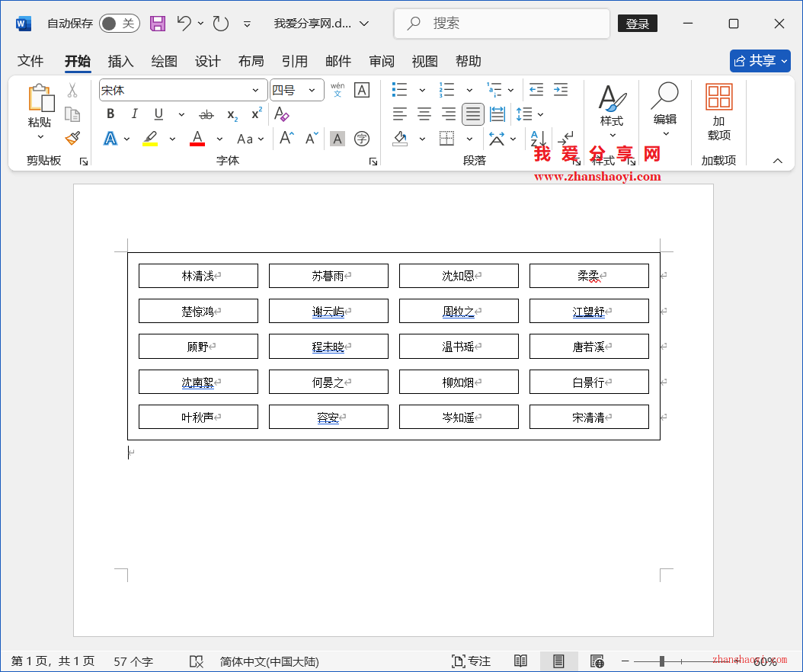Increase paragraph indent
Viewport: 803px width, 672px height.
click(x=561, y=90)
